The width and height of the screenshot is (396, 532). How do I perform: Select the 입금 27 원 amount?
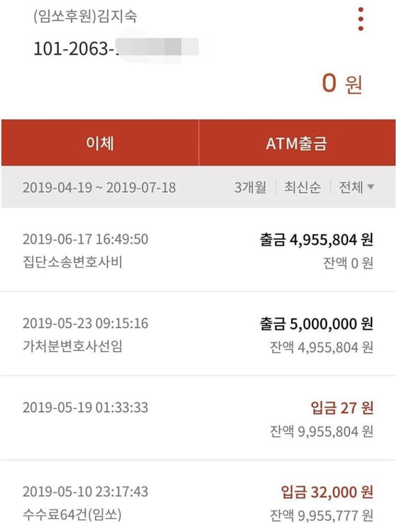click(342, 408)
